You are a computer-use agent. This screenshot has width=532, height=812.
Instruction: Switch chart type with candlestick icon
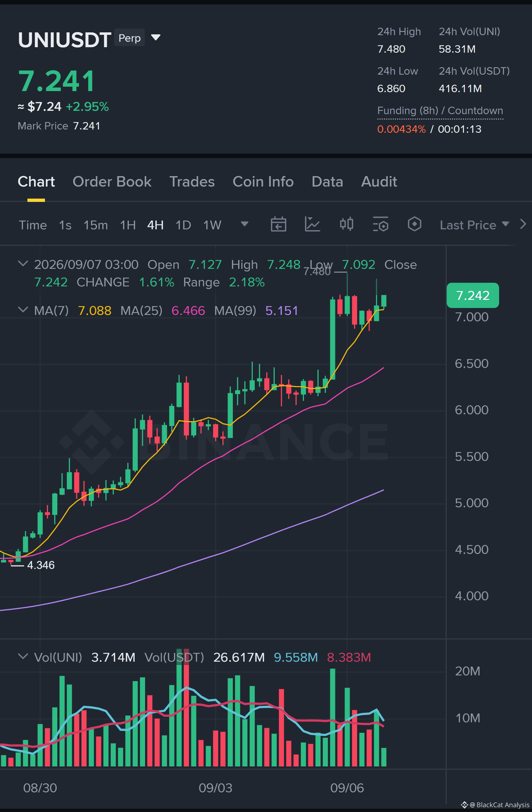pyautogui.click(x=346, y=224)
